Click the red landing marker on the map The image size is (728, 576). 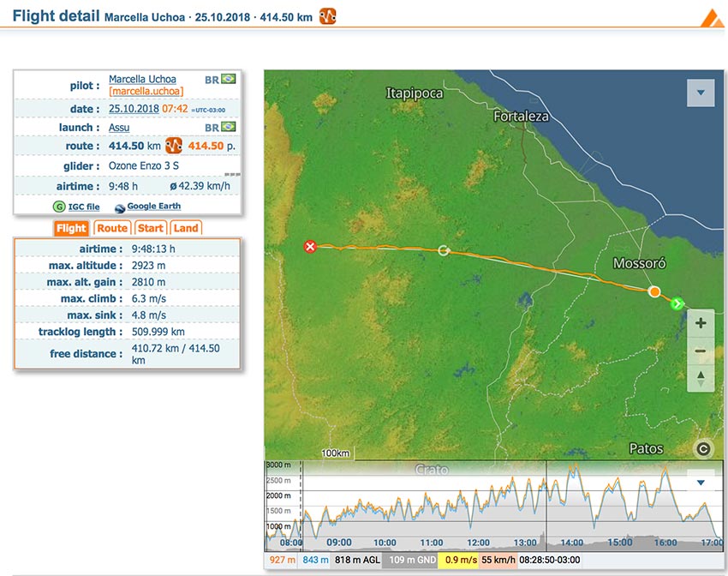tap(310, 247)
